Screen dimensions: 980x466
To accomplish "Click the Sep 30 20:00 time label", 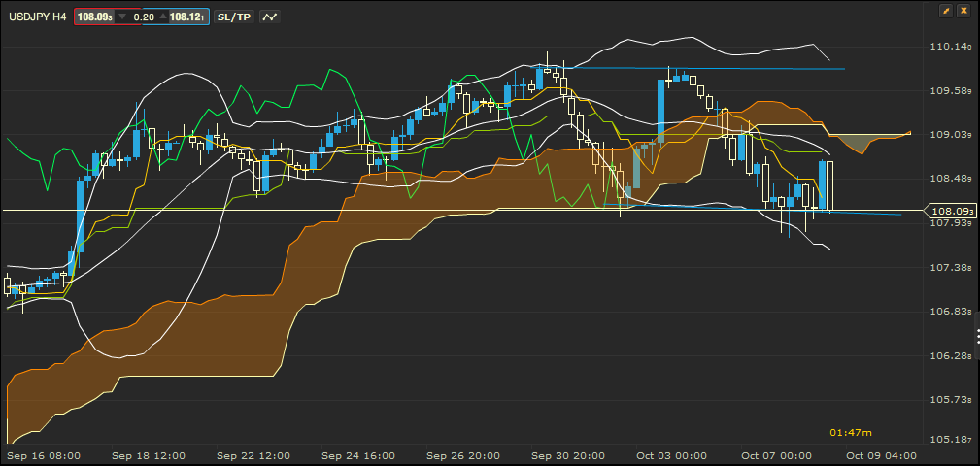I will (567, 455).
